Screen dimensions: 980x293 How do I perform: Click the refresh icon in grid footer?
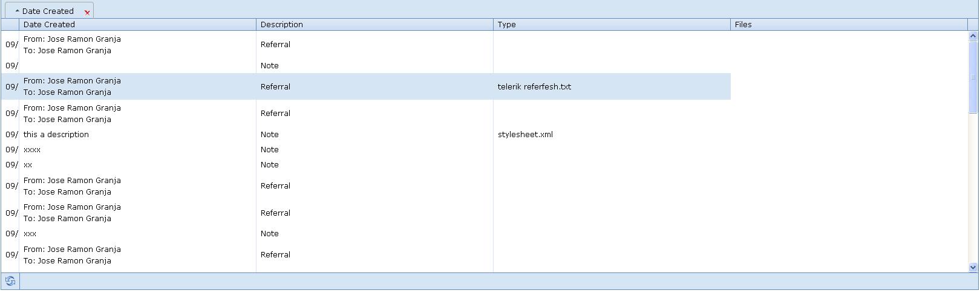tap(10, 281)
